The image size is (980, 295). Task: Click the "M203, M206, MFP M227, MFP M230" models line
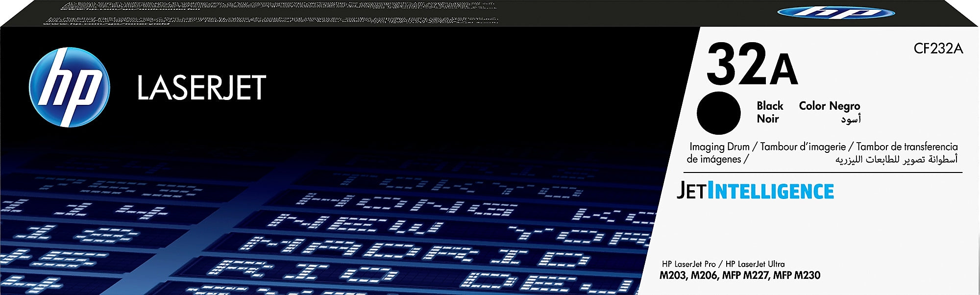click(740, 275)
